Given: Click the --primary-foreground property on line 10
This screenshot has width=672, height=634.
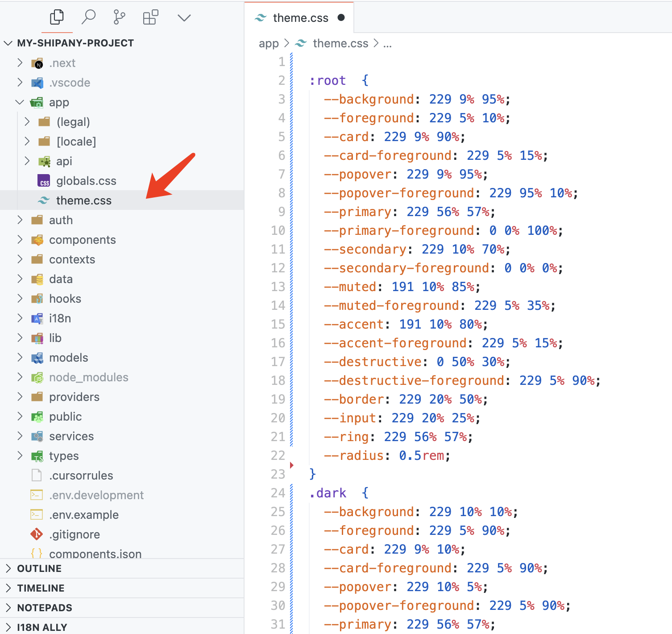Looking at the screenshot, I should point(399,230).
